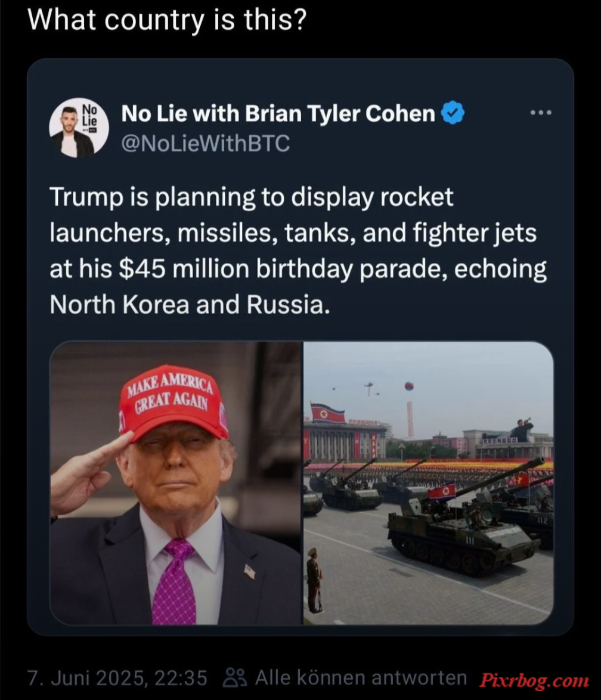Screen dimensions: 601x700
Task: Click the reply-audience people icon
Action: pyautogui.click(x=235, y=678)
